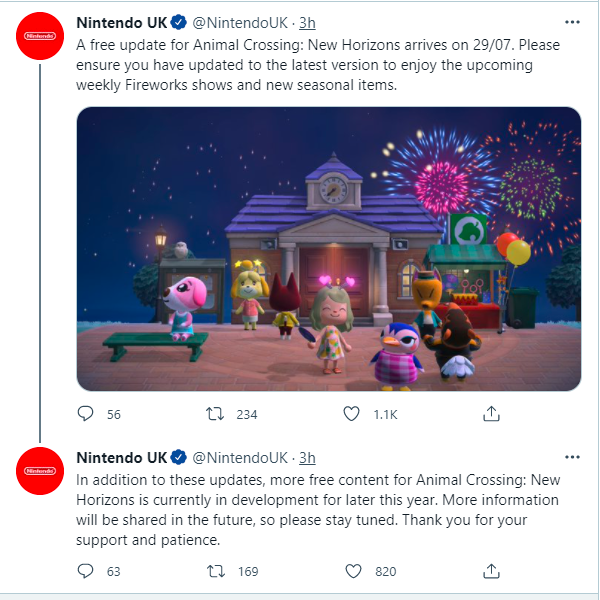Screen dimensions: 600x600
Task: Like the tweet with 820 likes
Action: (353, 571)
